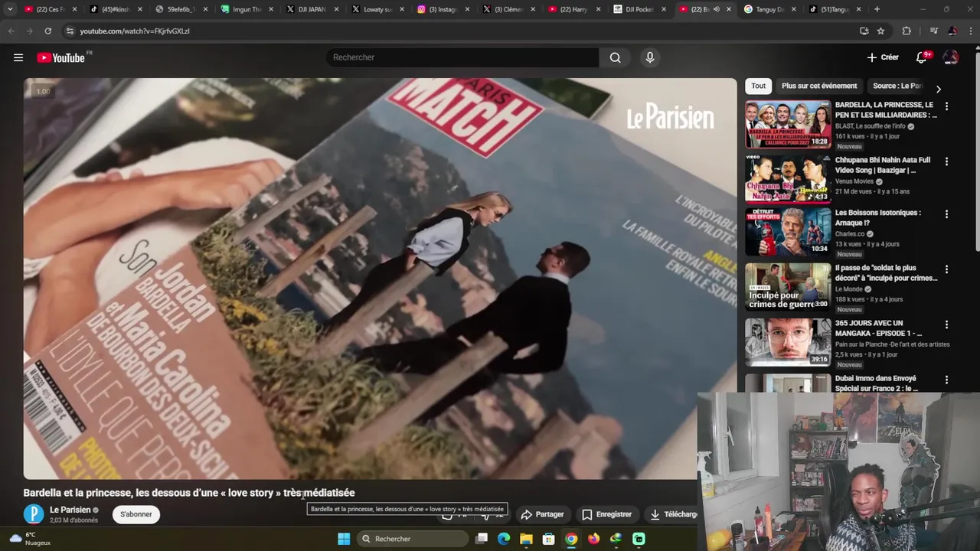Open the Chrome extensions puzzle icon
This screenshot has width=980, height=551.
(x=906, y=31)
